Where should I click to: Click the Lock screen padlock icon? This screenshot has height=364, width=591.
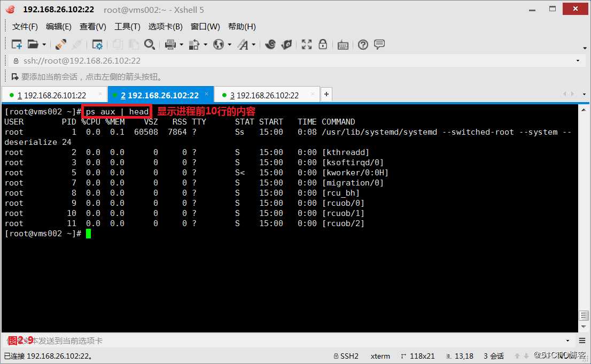coord(323,44)
